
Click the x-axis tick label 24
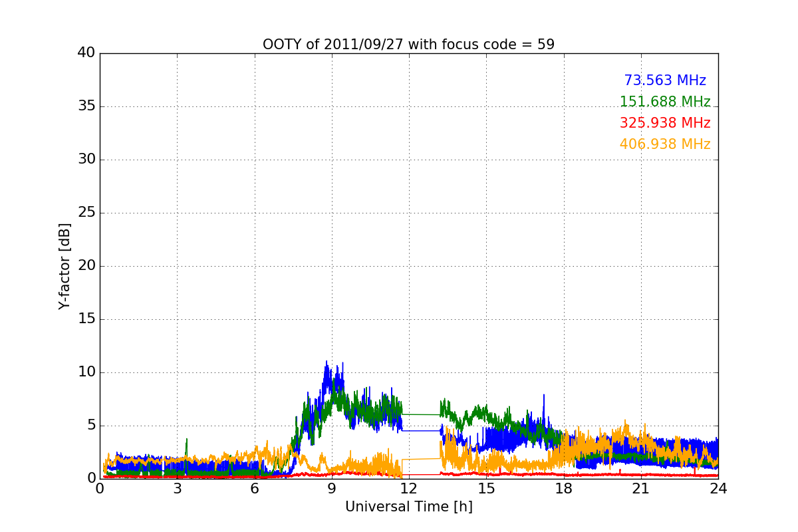click(x=718, y=489)
